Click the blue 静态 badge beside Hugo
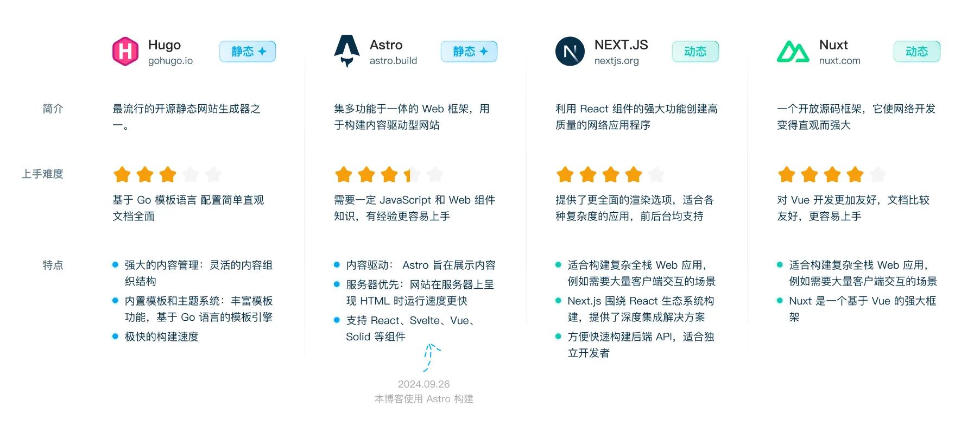This screenshot has width=980, height=425. tap(248, 52)
